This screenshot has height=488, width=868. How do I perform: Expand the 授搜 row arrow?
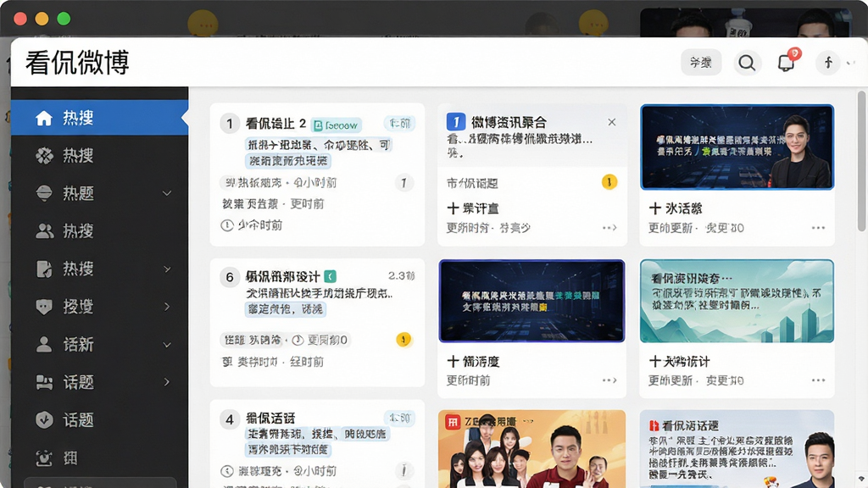(x=167, y=307)
